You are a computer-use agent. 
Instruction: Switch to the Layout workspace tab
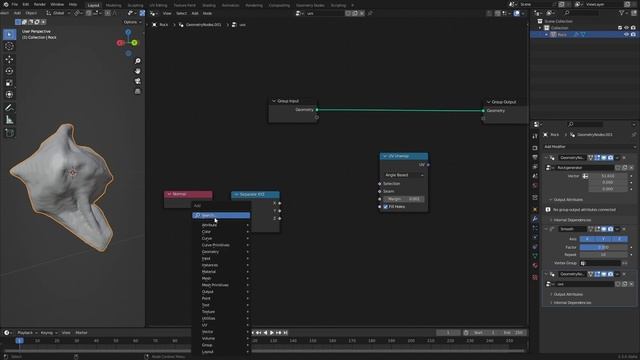tap(94, 5)
